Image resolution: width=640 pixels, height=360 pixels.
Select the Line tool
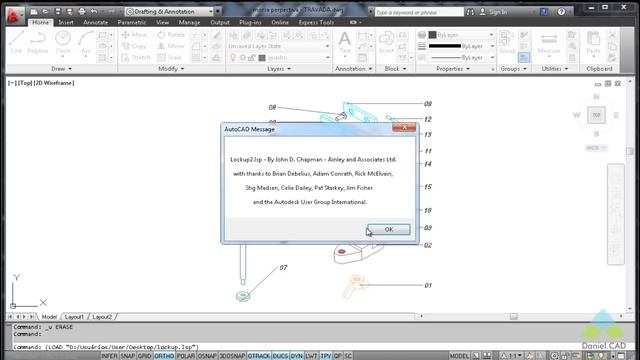(x=16, y=42)
